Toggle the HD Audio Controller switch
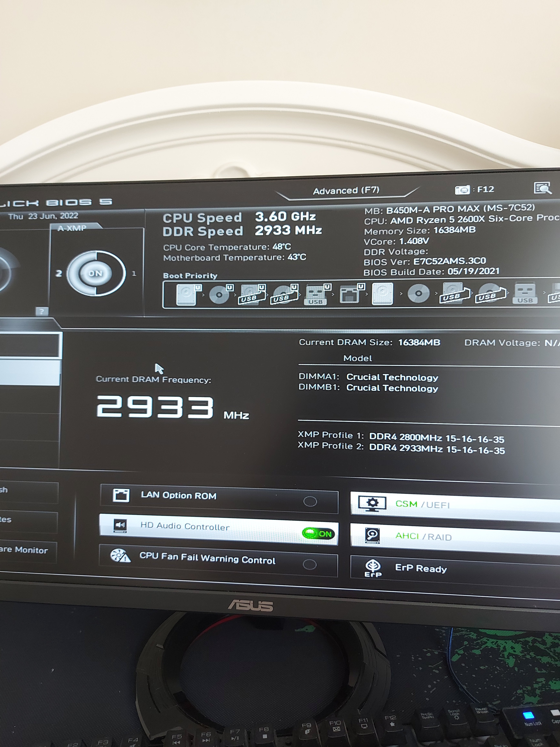560x747 pixels. [318, 534]
